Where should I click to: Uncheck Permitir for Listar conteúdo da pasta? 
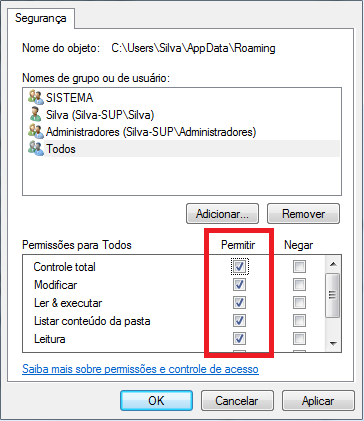click(x=239, y=321)
